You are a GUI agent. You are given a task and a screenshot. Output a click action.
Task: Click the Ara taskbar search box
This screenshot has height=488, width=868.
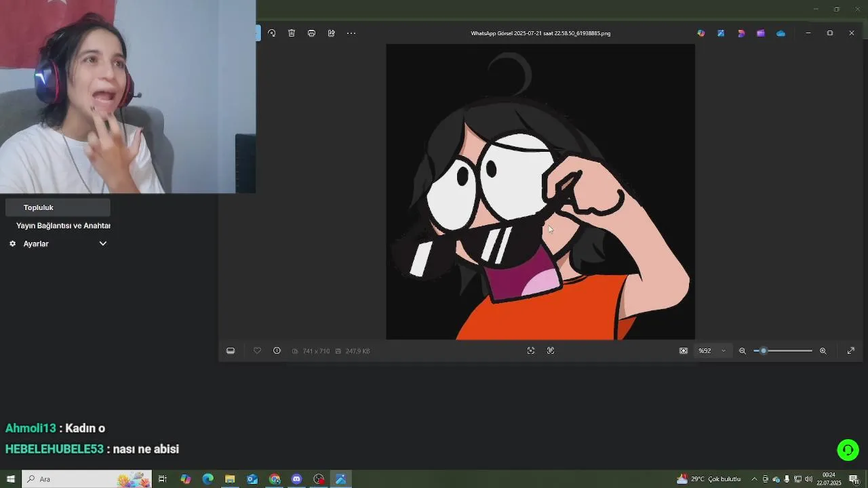click(x=87, y=479)
